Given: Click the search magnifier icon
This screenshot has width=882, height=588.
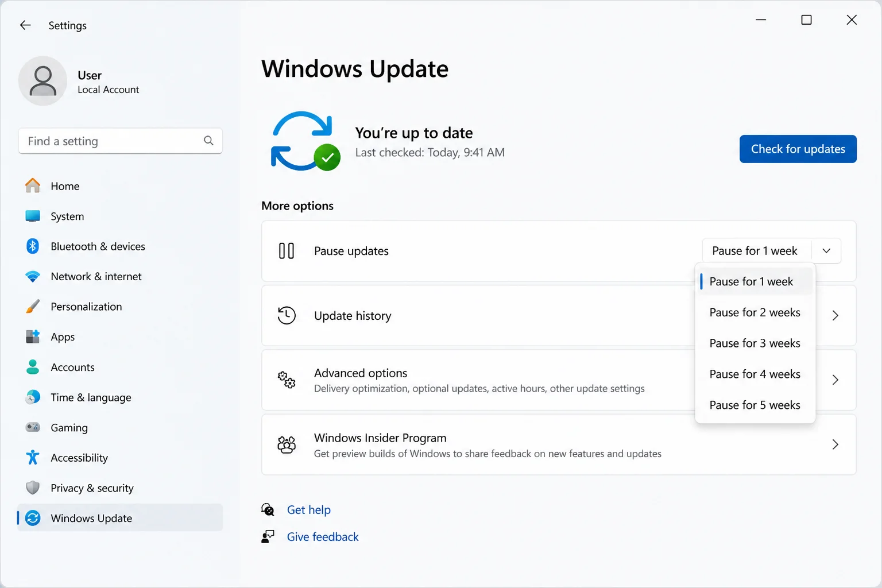Looking at the screenshot, I should pyautogui.click(x=208, y=141).
